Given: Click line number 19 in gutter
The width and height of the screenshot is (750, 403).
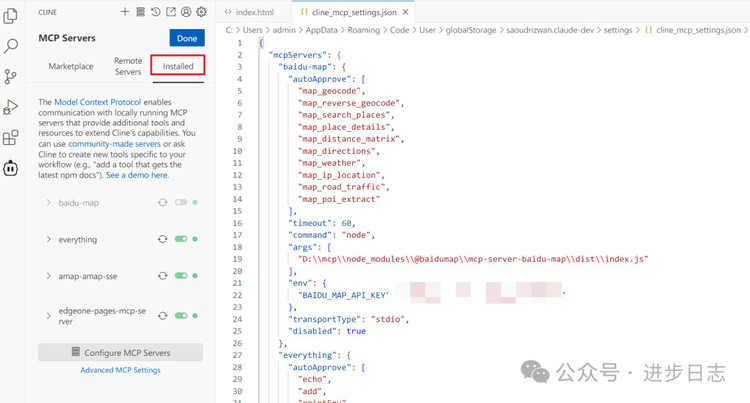Looking at the screenshot, I should tap(237, 259).
